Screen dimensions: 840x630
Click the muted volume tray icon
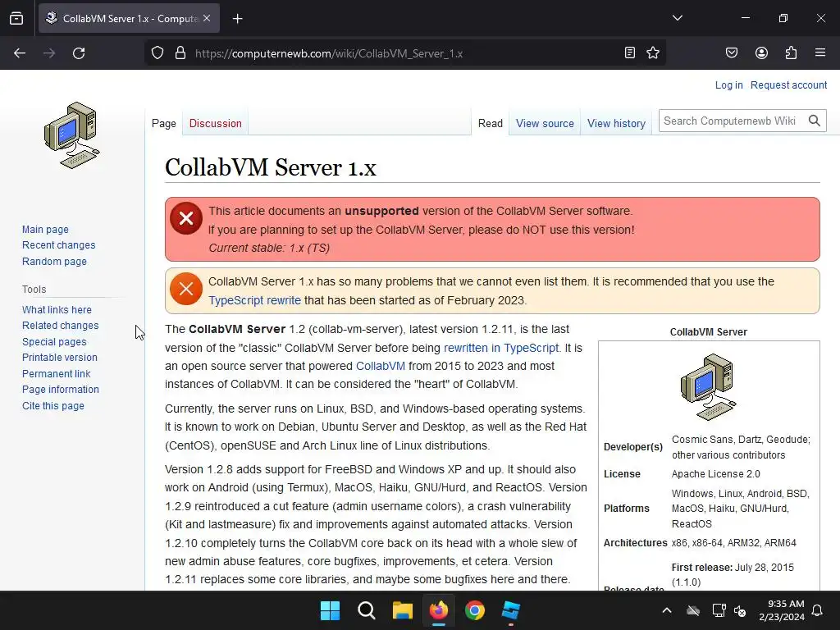pyautogui.click(x=740, y=610)
